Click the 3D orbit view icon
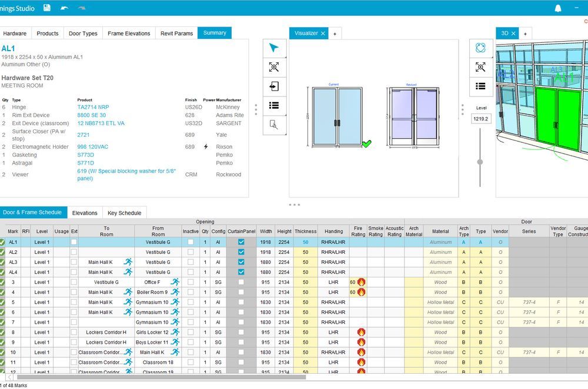The height and width of the screenshot is (389, 588). [480, 48]
